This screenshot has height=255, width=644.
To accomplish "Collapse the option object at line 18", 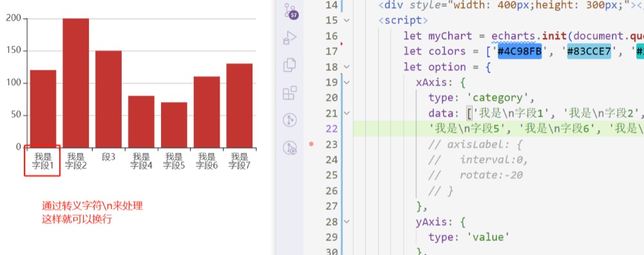I will click(x=346, y=67).
